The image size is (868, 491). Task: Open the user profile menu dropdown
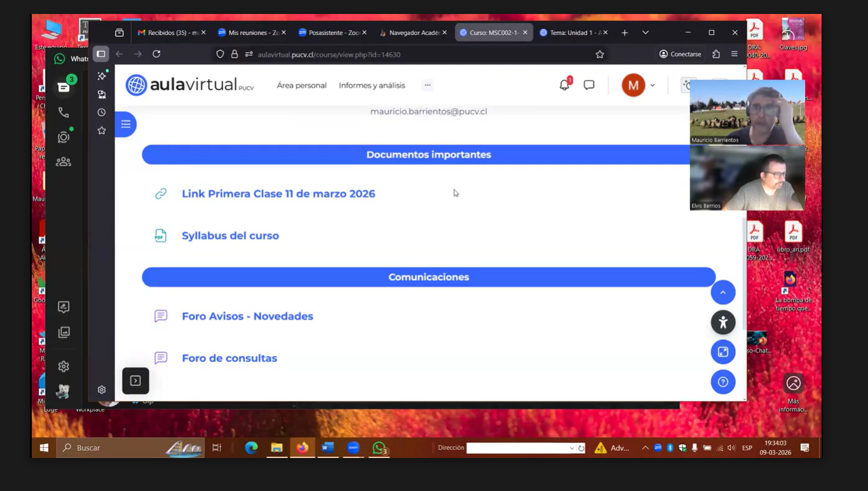coord(639,85)
